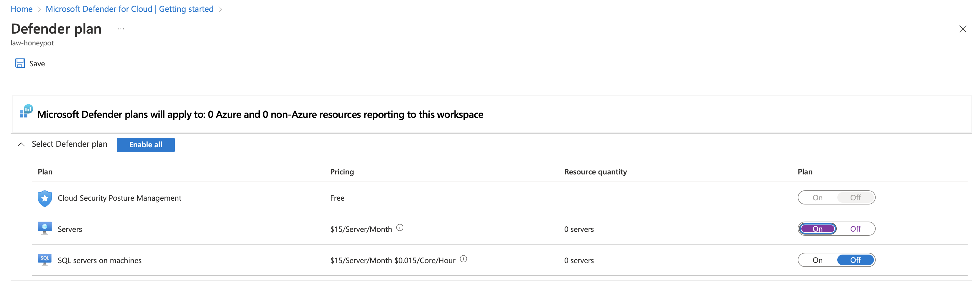
Task: Click the Save floppy disk icon
Action: click(x=20, y=63)
